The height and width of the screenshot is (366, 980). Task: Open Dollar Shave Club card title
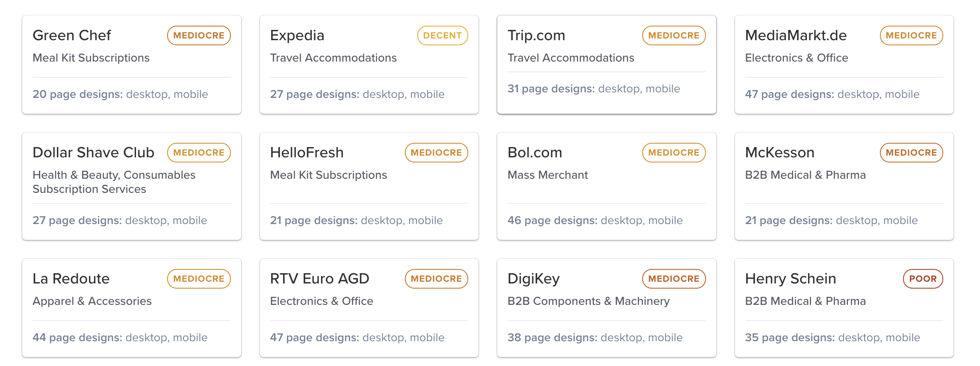[x=93, y=153]
